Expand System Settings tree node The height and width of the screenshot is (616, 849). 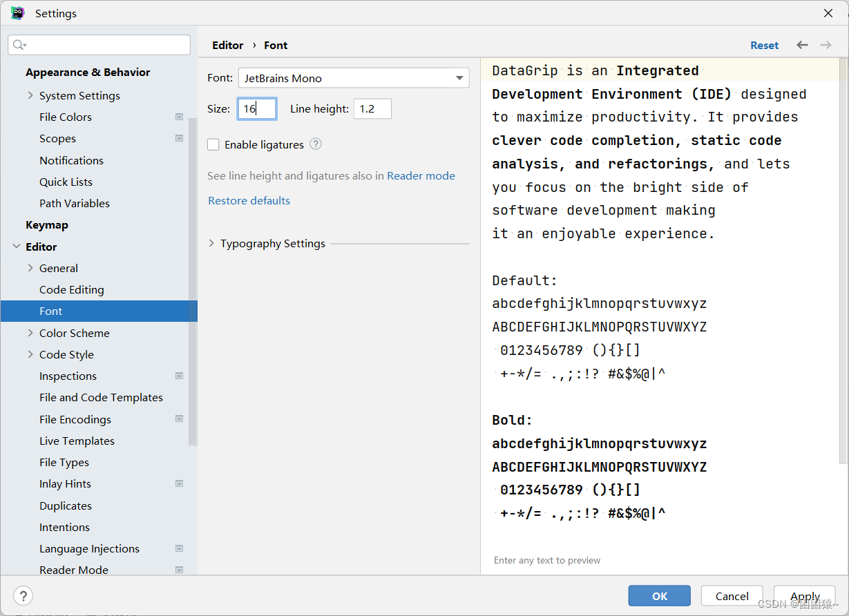pyautogui.click(x=30, y=95)
